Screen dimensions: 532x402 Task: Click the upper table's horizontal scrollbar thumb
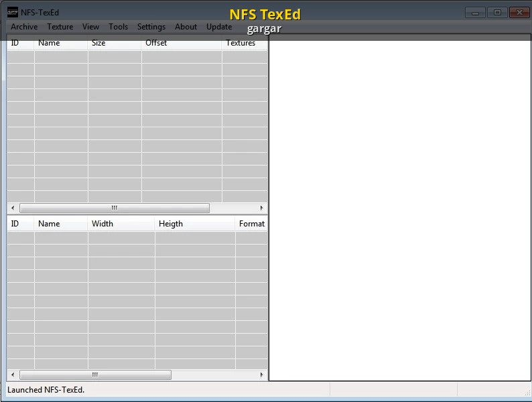coord(114,208)
